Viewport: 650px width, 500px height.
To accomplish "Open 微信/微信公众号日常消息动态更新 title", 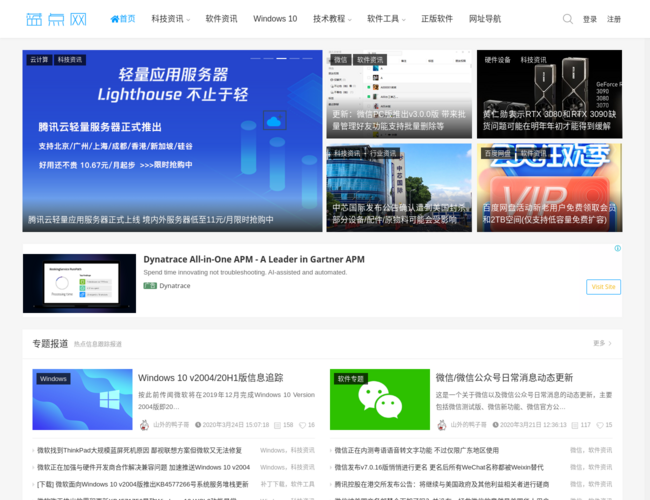I will [x=504, y=378].
